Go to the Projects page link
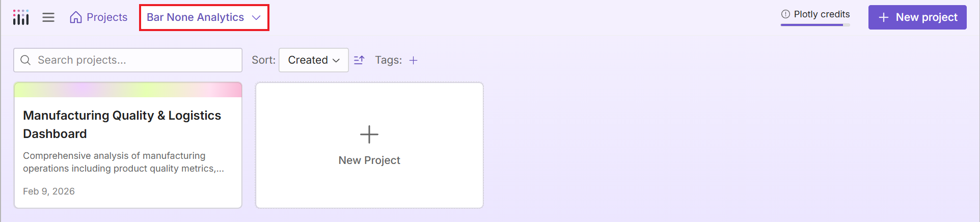 pyautogui.click(x=106, y=17)
